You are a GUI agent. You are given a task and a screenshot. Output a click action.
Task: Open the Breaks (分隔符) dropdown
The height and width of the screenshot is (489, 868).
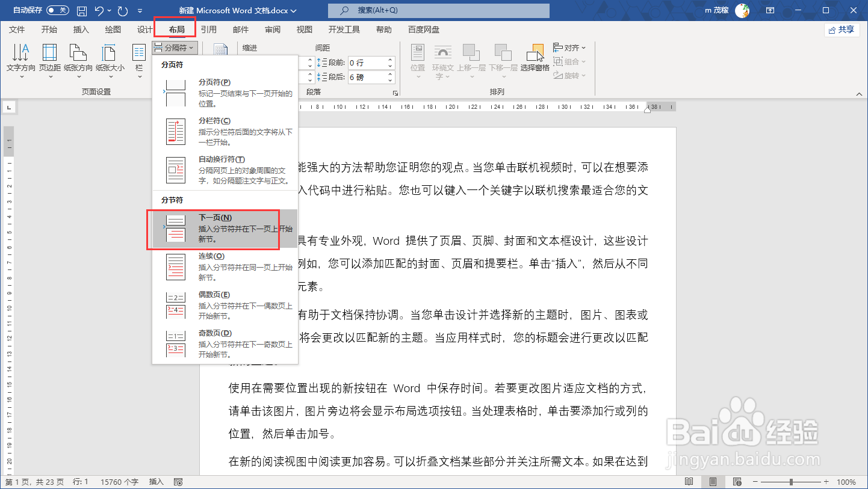[x=174, y=47]
